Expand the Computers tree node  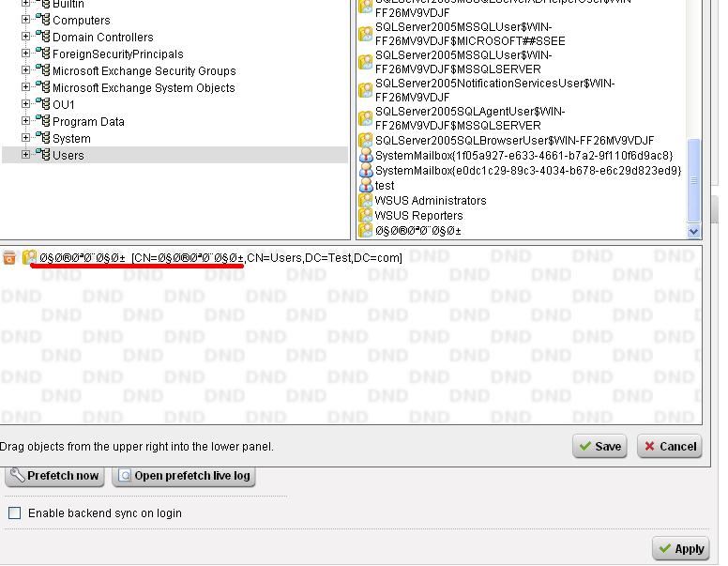[25, 20]
